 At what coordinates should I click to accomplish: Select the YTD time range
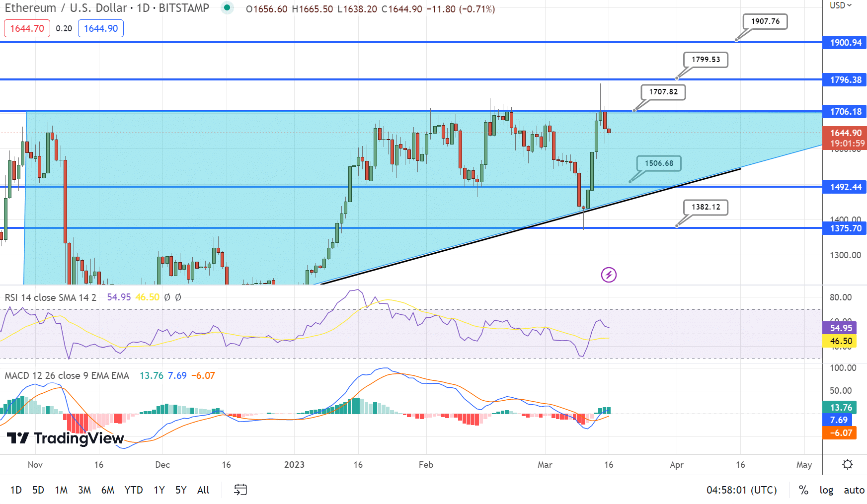[134, 490]
